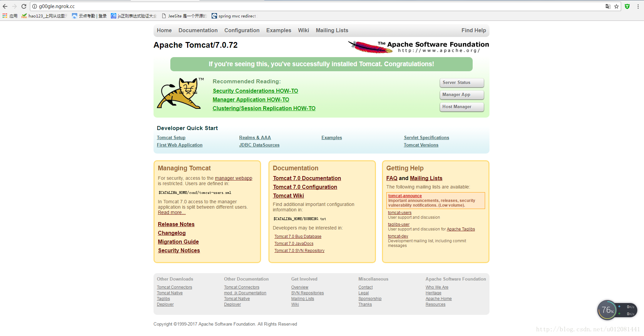
Task: Click the Host Manager button
Action: coord(462,107)
